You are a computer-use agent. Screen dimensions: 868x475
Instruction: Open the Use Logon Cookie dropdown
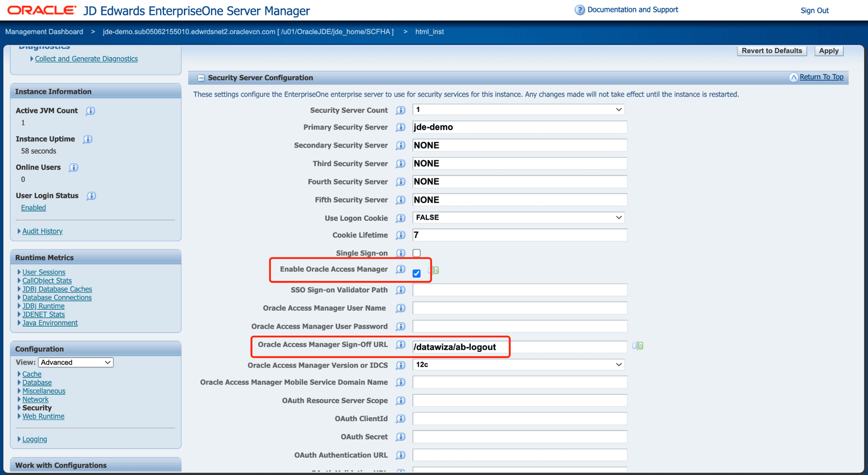pyautogui.click(x=518, y=217)
